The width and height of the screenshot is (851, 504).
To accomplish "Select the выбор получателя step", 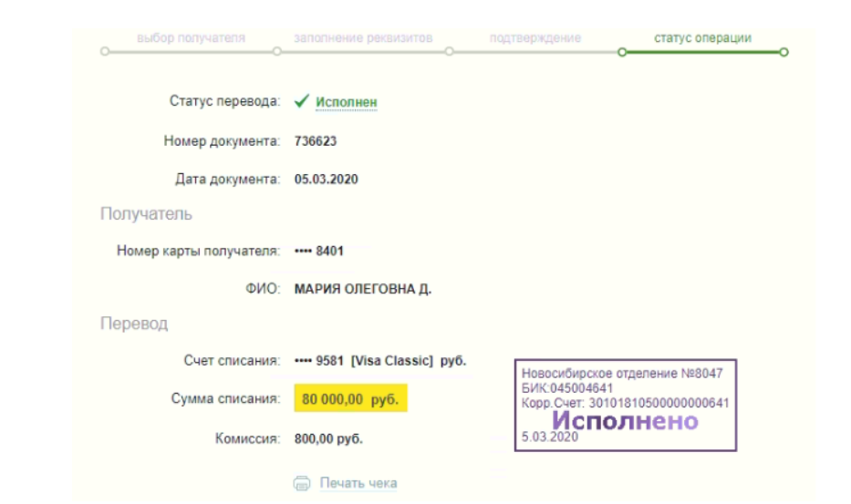I will pos(191,38).
